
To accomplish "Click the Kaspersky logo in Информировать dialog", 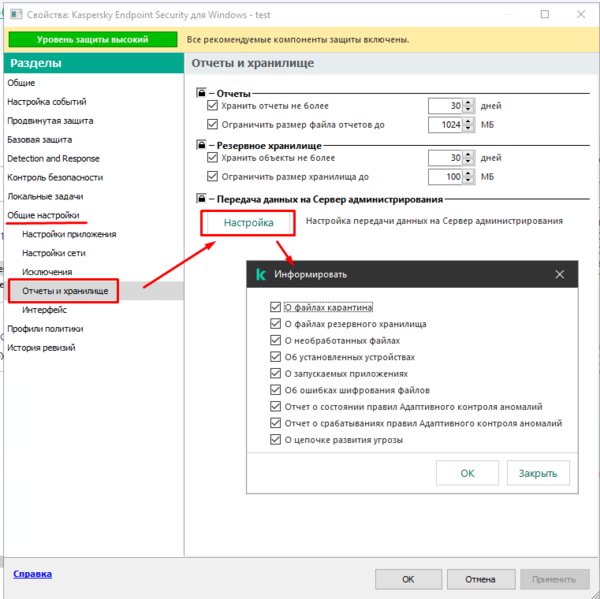I will (261, 274).
